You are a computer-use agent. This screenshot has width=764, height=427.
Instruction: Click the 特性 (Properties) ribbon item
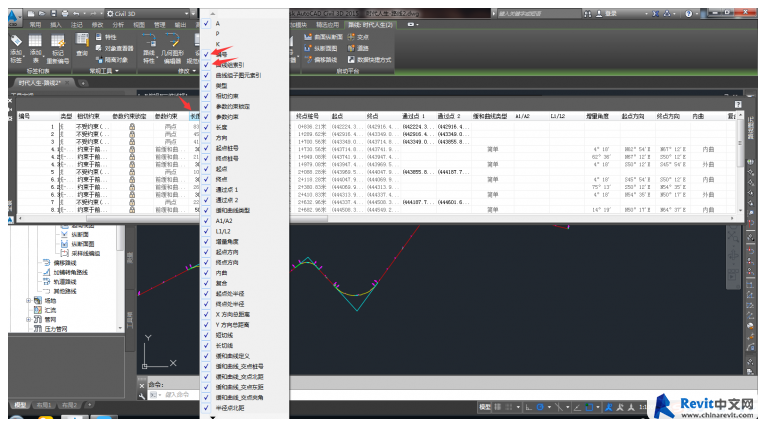[x=106, y=37]
